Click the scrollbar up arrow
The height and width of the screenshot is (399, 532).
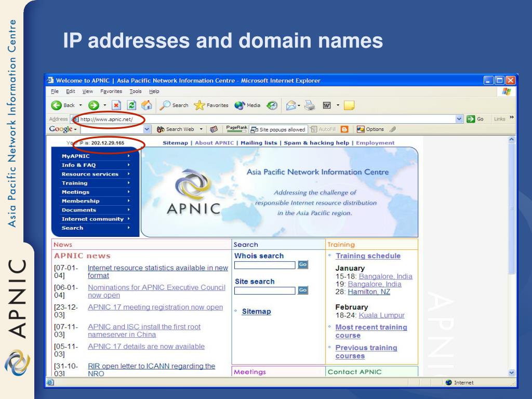click(x=512, y=139)
